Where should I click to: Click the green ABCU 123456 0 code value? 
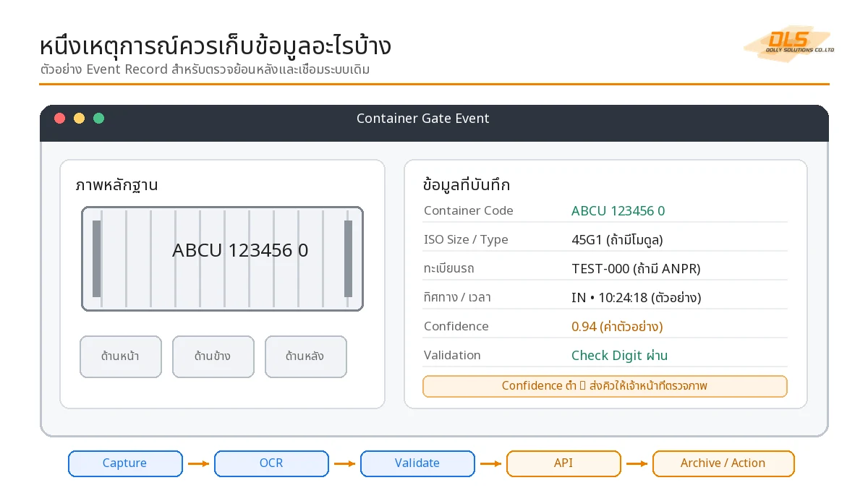(x=618, y=211)
